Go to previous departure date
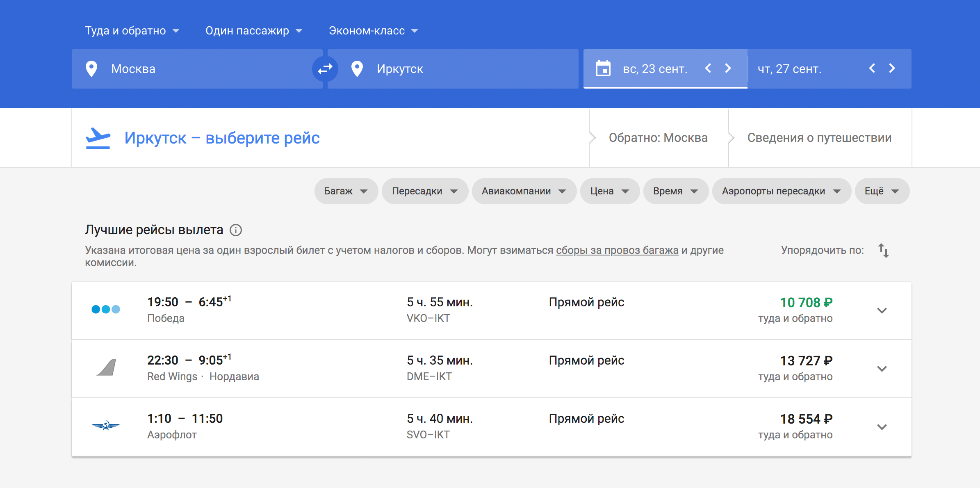Viewport: 980px width, 488px height. pyautogui.click(x=708, y=68)
